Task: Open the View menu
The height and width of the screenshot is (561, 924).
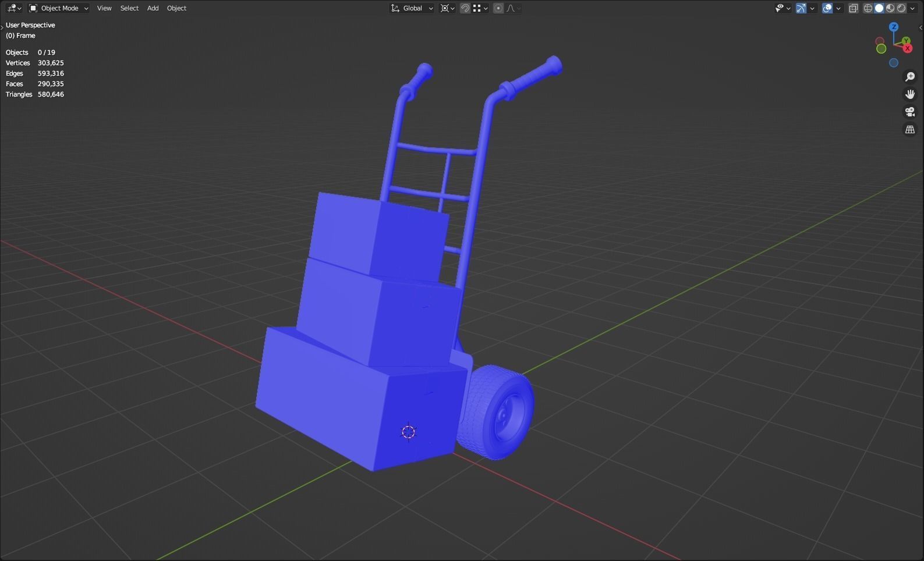Action: [x=104, y=8]
